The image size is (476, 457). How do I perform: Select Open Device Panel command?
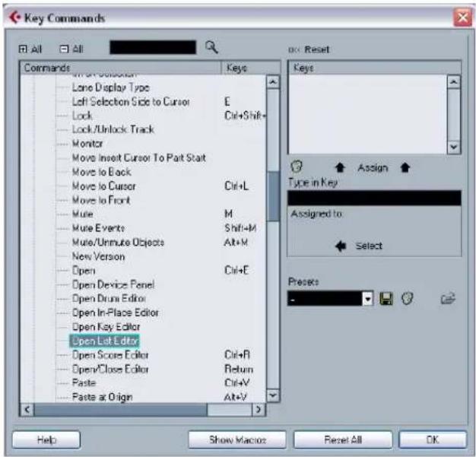[113, 284]
